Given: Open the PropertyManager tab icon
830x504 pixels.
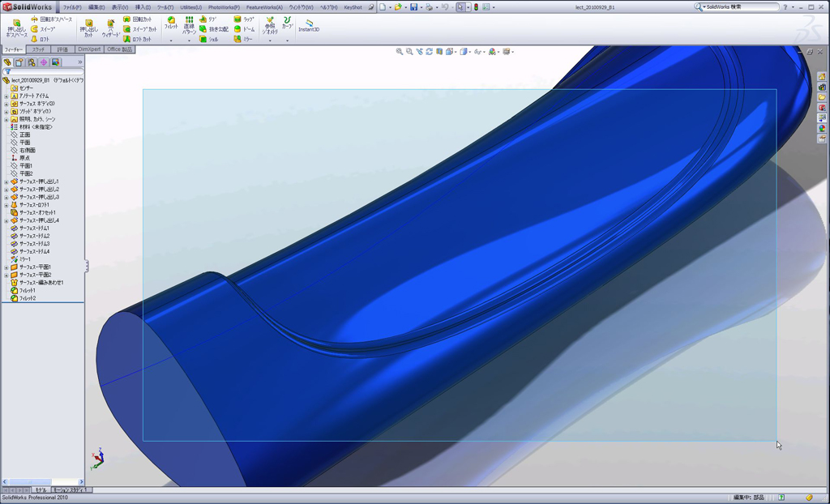Looking at the screenshot, I should (x=19, y=62).
